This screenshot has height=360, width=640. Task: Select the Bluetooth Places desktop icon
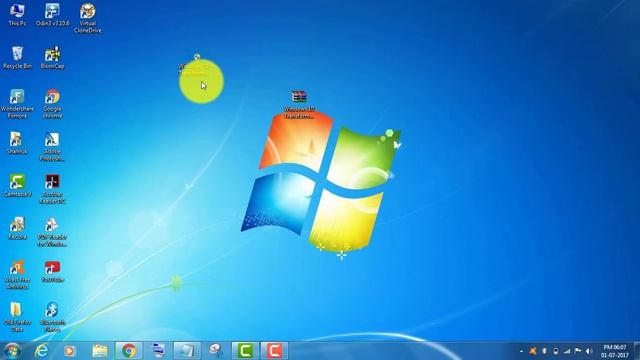52,317
